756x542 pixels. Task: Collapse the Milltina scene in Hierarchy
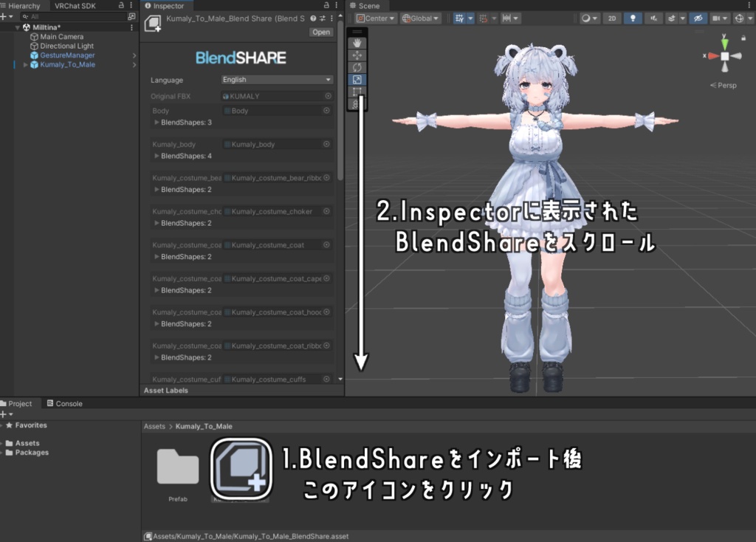[x=18, y=27]
